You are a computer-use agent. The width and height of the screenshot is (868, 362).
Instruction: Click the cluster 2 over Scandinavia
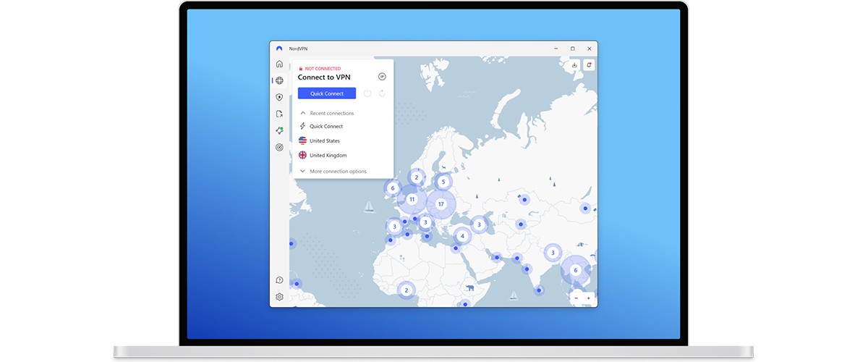tap(416, 177)
